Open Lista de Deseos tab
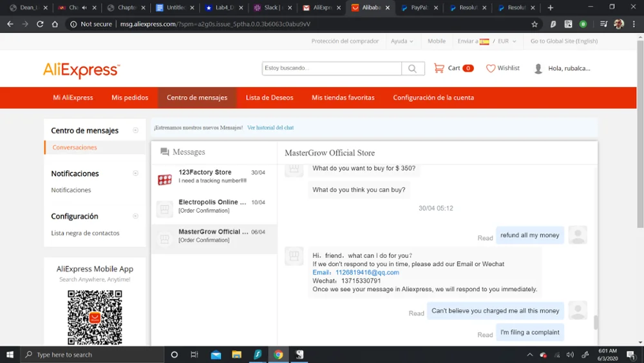 coord(269,97)
